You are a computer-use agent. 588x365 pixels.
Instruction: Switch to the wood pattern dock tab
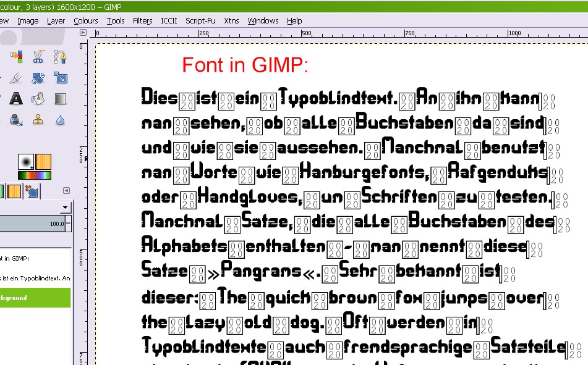point(14,191)
